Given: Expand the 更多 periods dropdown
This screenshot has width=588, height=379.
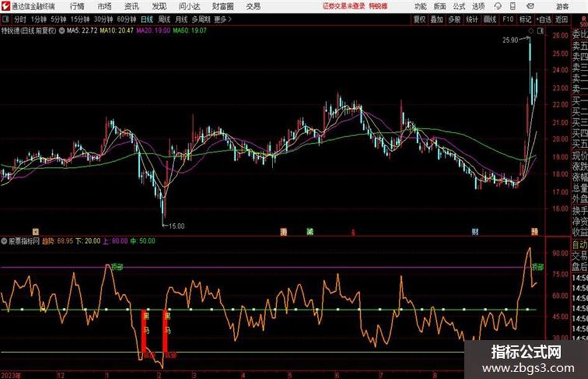Looking at the screenshot, I should [223, 19].
